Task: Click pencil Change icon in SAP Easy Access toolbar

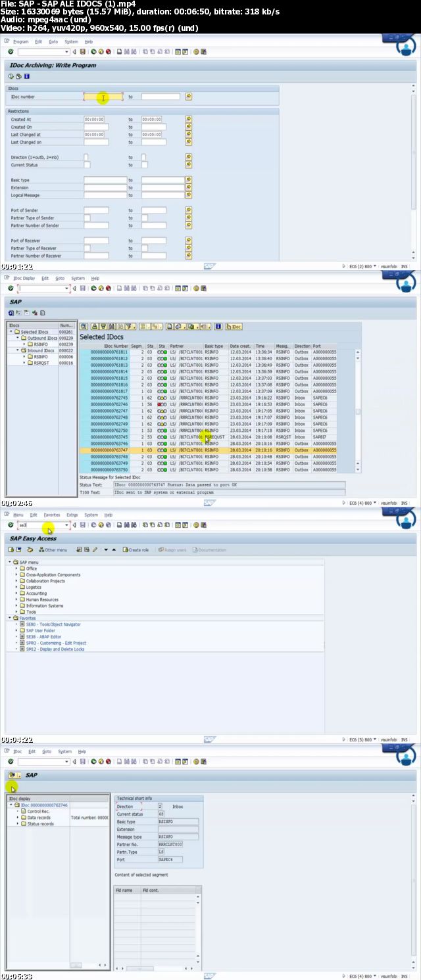Action: 95,549
